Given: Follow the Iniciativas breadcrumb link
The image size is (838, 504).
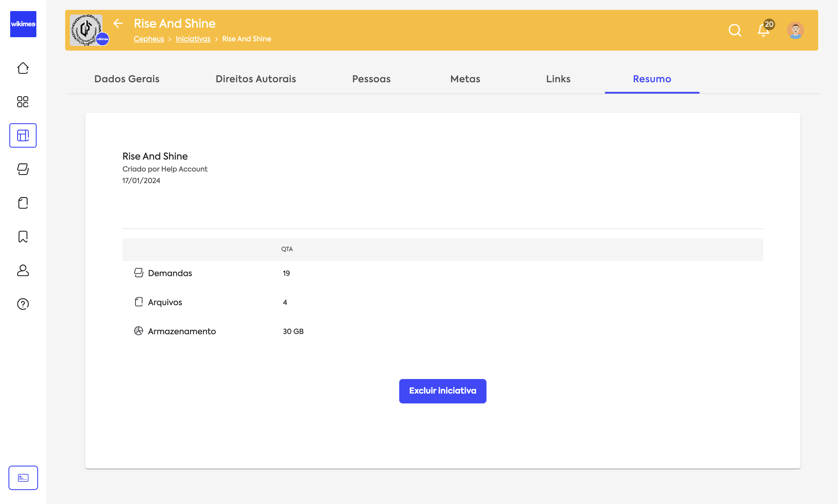Looking at the screenshot, I should coord(193,39).
